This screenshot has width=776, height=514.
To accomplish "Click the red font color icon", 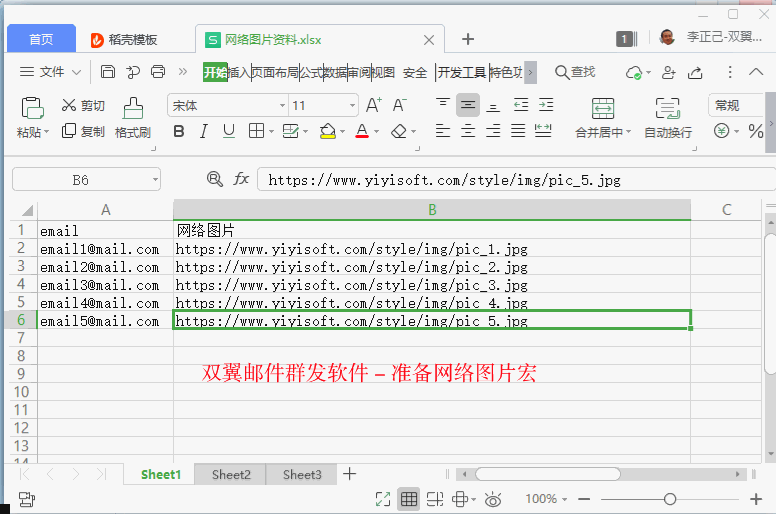I will (362, 131).
